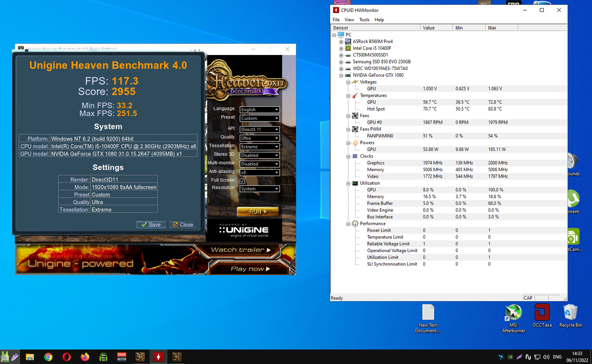Viewport: 592px width, 364px height.
Task: Click the fan icon beside Fans PWM
Action: [355, 129]
